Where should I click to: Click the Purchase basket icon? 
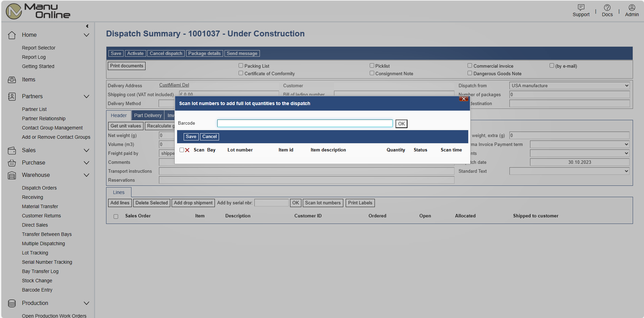(x=12, y=163)
